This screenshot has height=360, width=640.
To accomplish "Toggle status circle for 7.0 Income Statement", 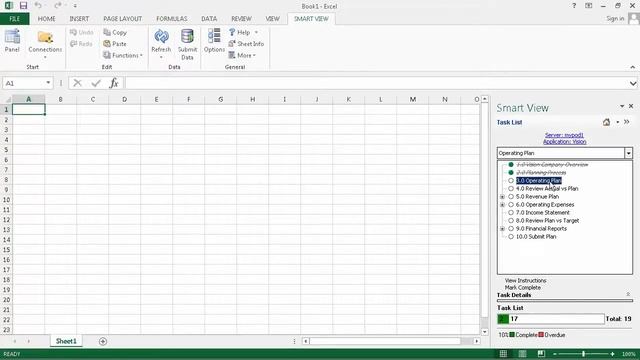I will point(511,213).
